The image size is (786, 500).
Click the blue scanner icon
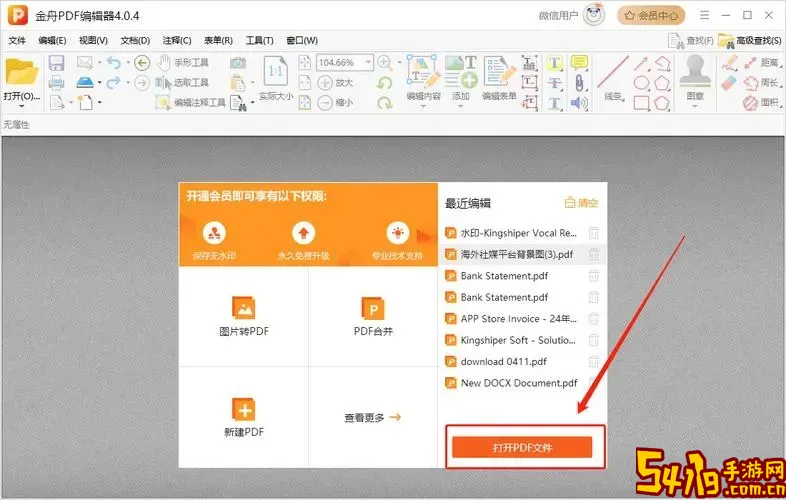85,82
